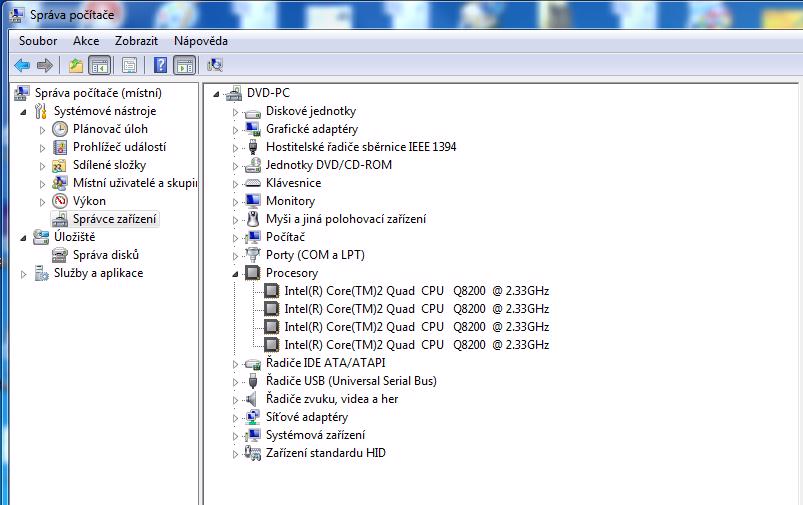
Task: Collapse the Systémové nástroje tree node
Action: click(23, 112)
